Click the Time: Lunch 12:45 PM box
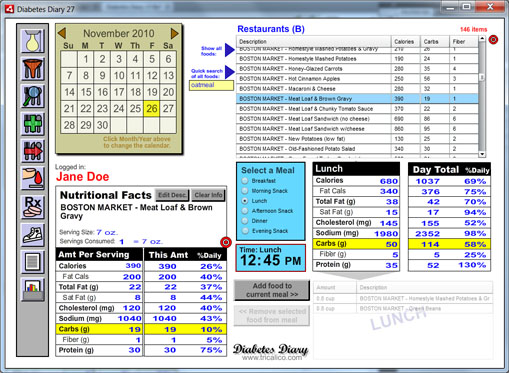This screenshot has height=373, width=509. click(x=271, y=258)
